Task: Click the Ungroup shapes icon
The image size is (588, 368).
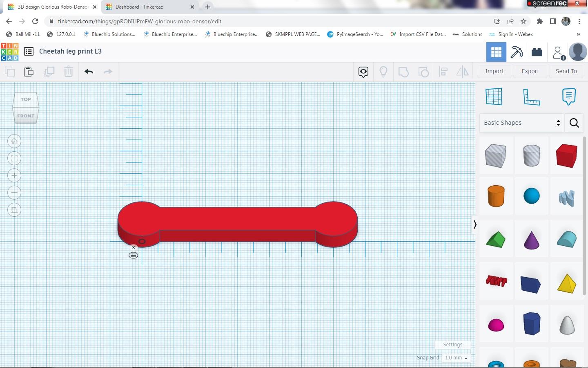Action: (x=423, y=72)
